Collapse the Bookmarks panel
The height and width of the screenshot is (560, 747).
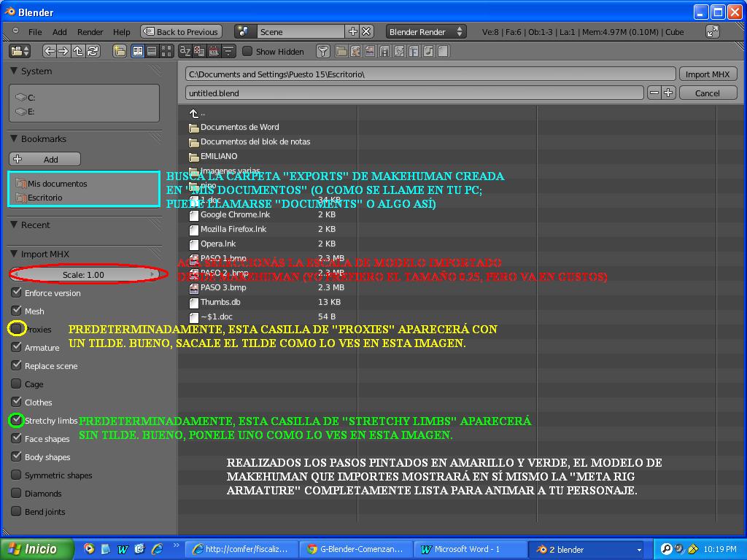tap(14, 139)
